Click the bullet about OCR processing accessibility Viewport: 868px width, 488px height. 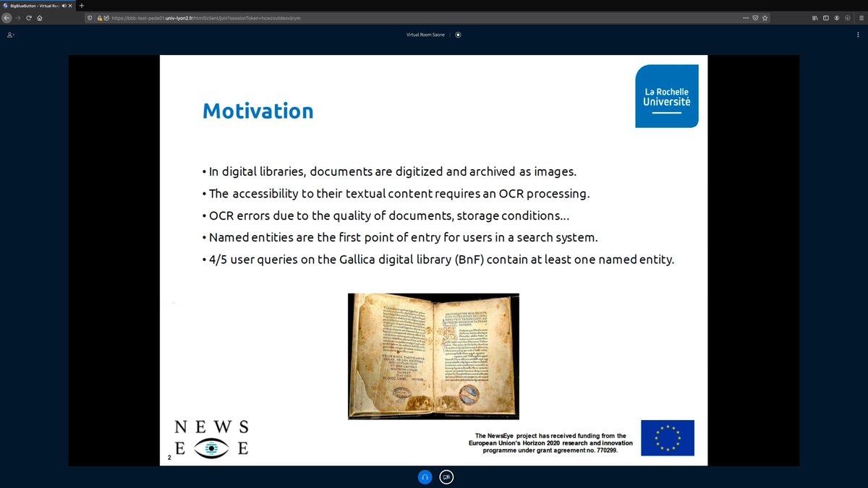[x=395, y=194]
